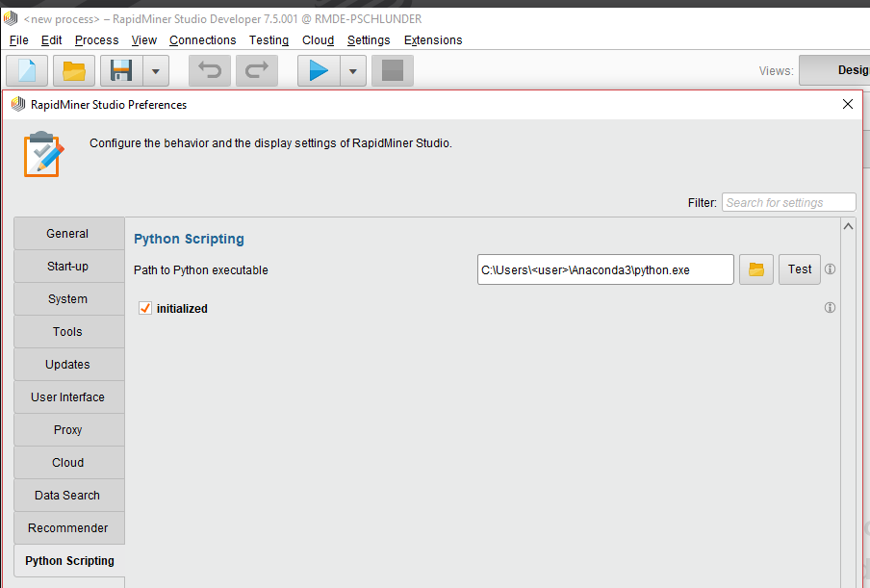Open the Testing menu

[x=269, y=40]
